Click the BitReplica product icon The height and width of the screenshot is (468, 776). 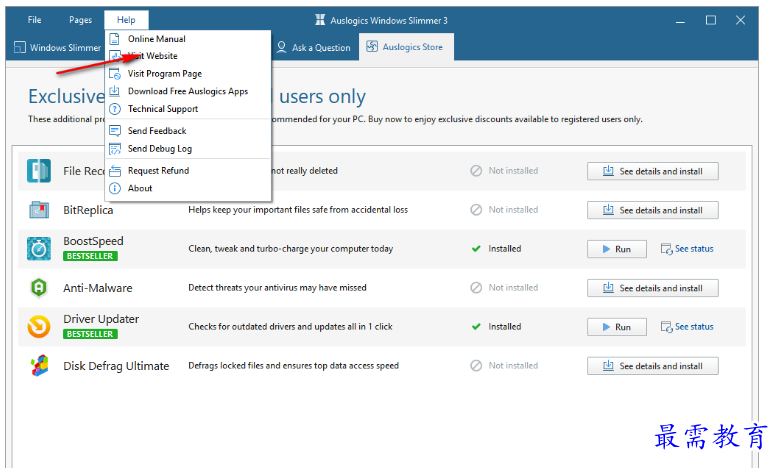tap(39, 210)
